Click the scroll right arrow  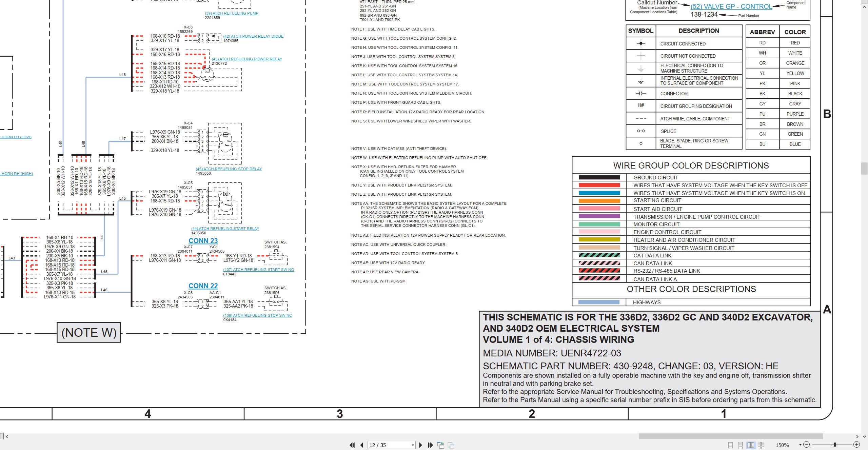pyautogui.click(x=857, y=436)
